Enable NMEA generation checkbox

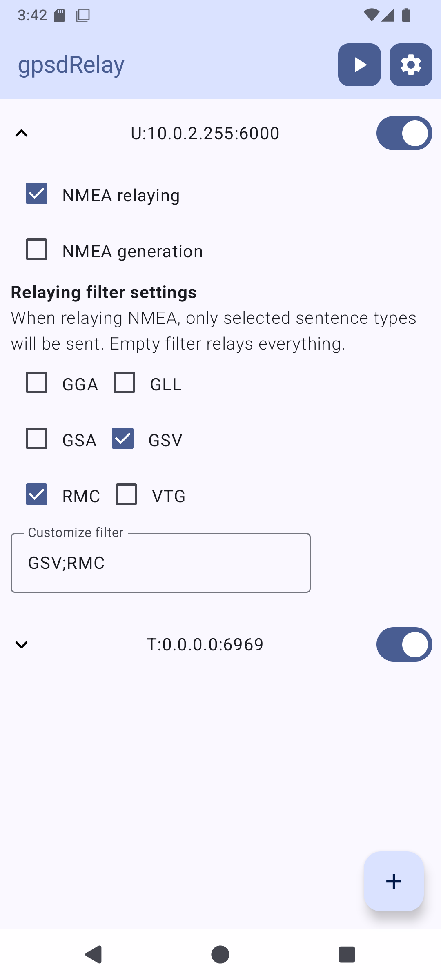tap(37, 249)
